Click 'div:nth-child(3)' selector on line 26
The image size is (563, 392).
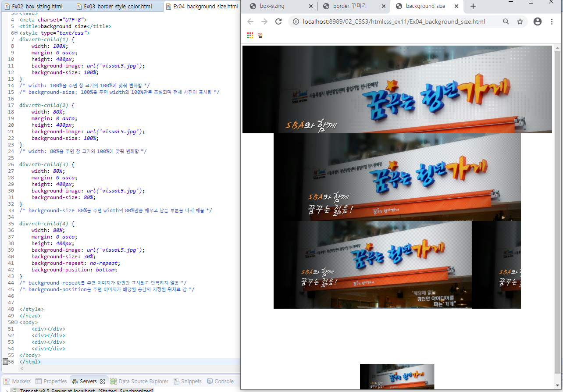(x=44, y=164)
